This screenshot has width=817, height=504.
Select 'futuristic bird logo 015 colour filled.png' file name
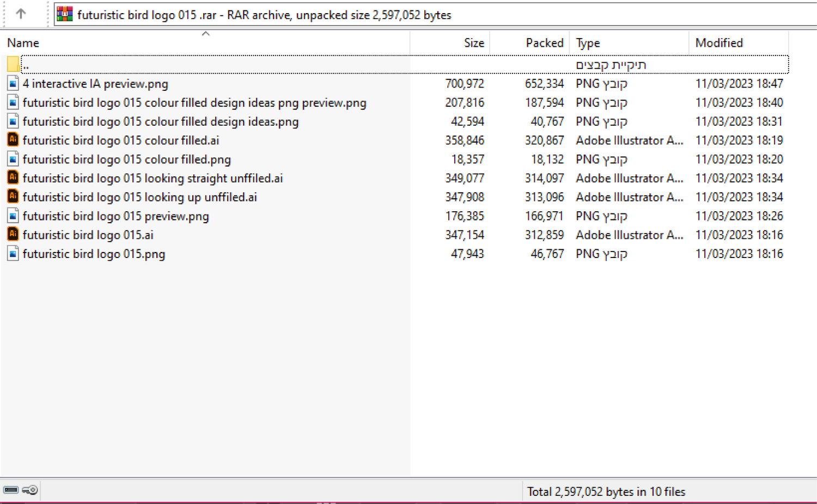coord(126,159)
